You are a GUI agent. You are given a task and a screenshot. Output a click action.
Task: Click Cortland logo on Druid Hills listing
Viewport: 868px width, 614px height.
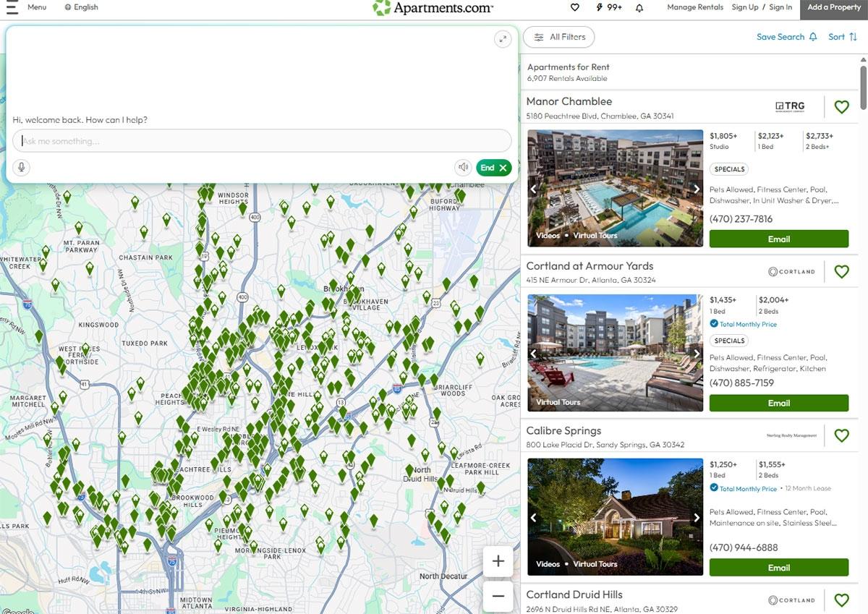(x=791, y=600)
